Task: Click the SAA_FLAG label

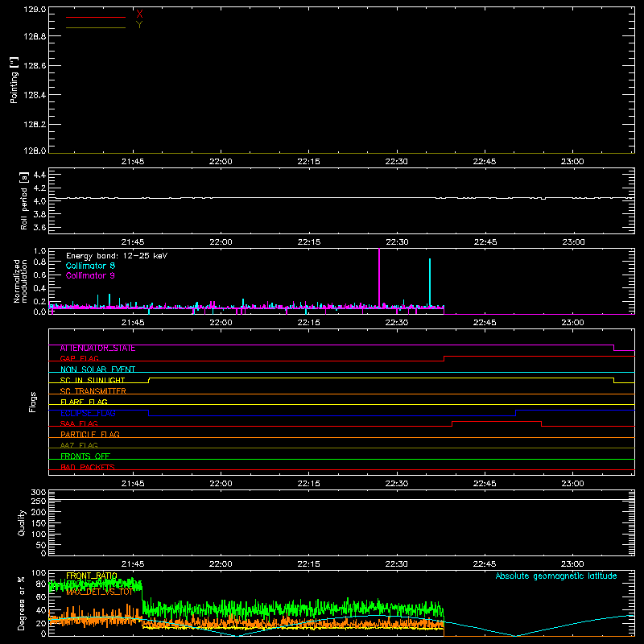Action: 79,423
